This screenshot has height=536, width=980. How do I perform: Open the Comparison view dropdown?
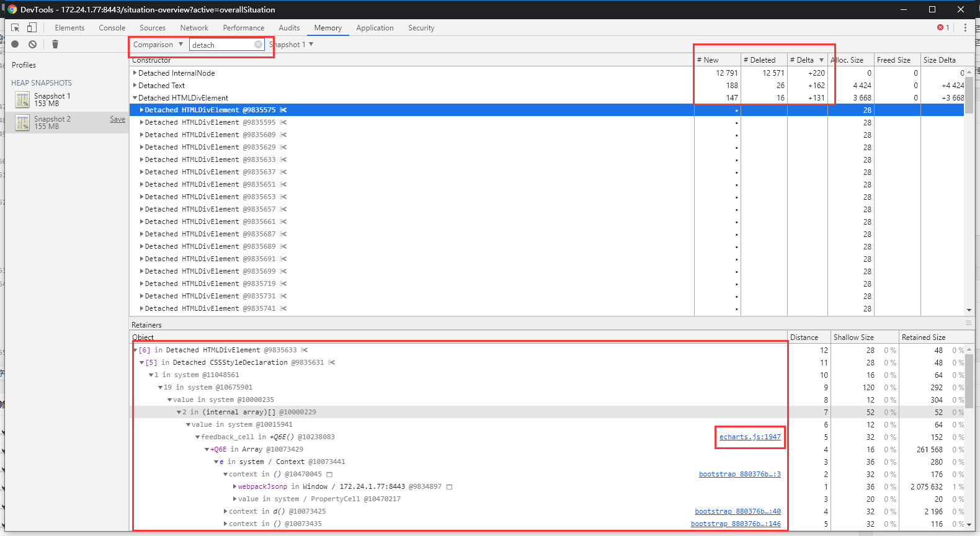point(158,45)
